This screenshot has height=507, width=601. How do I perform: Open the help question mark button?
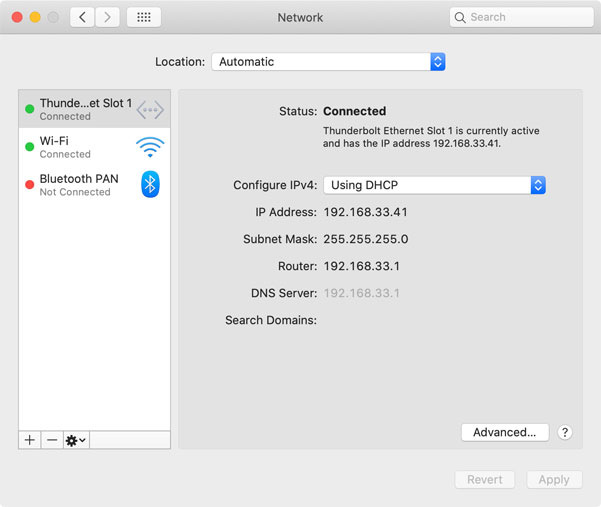[565, 432]
